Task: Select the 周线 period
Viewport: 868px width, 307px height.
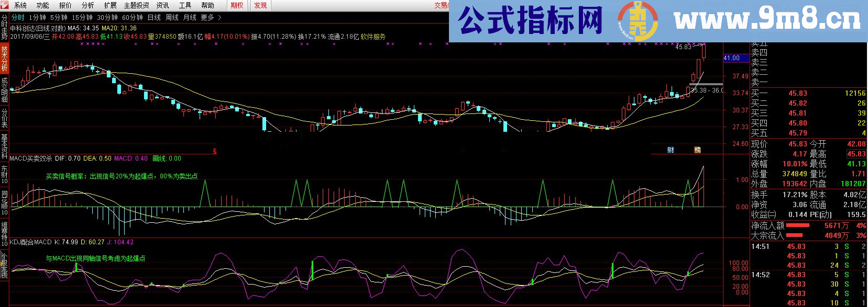Action: pyautogui.click(x=172, y=17)
